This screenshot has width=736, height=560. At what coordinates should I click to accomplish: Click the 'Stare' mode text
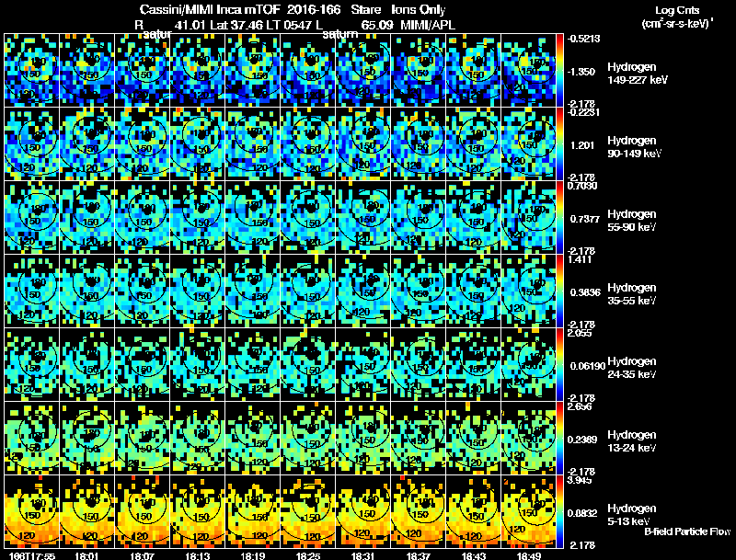[x=368, y=9]
